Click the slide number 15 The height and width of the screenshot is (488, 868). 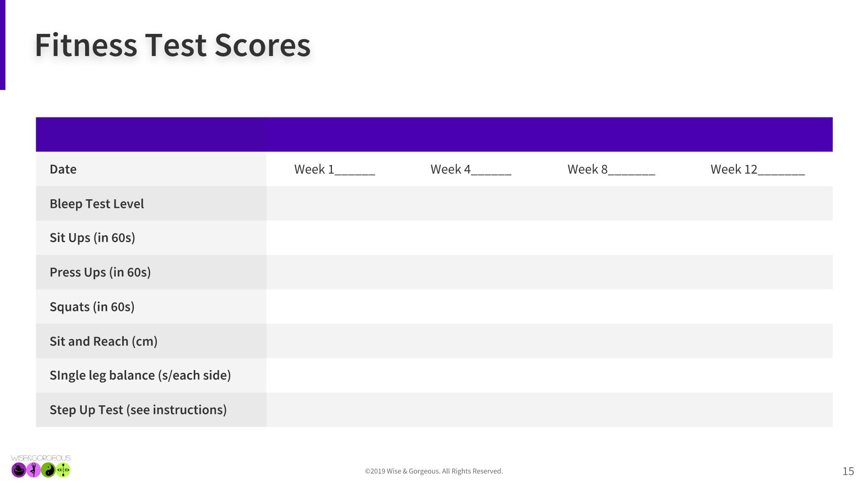click(848, 472)
